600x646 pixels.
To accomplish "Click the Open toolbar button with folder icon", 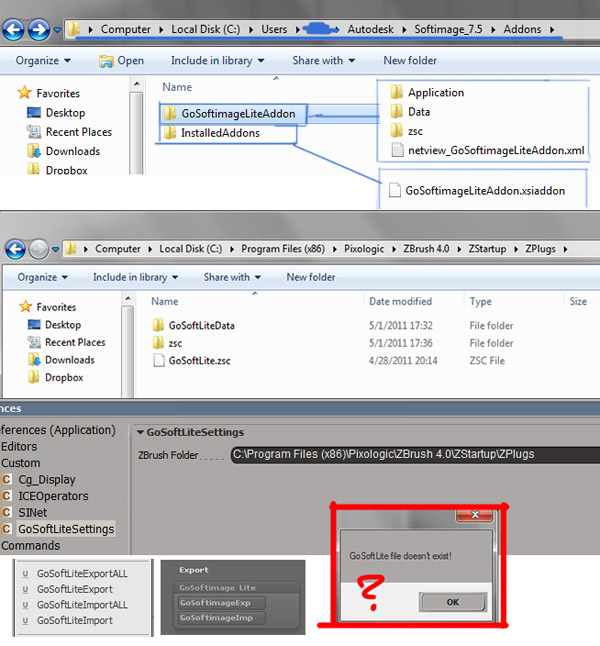I will click(x=122, y=61).
